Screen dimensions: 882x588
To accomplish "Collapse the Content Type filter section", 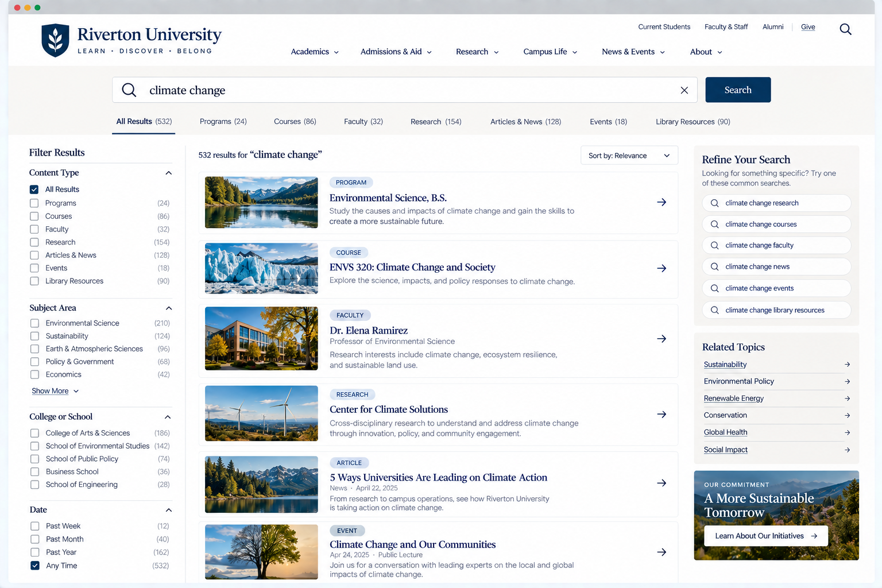I will coord(168,173).
